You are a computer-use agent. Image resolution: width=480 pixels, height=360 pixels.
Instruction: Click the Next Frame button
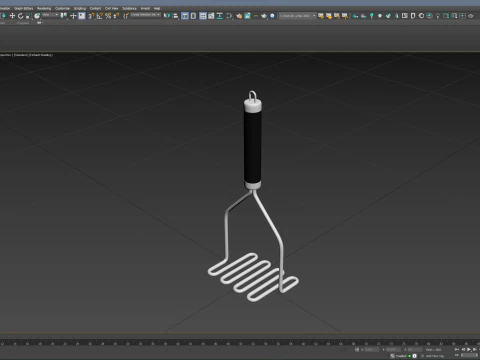475,349
